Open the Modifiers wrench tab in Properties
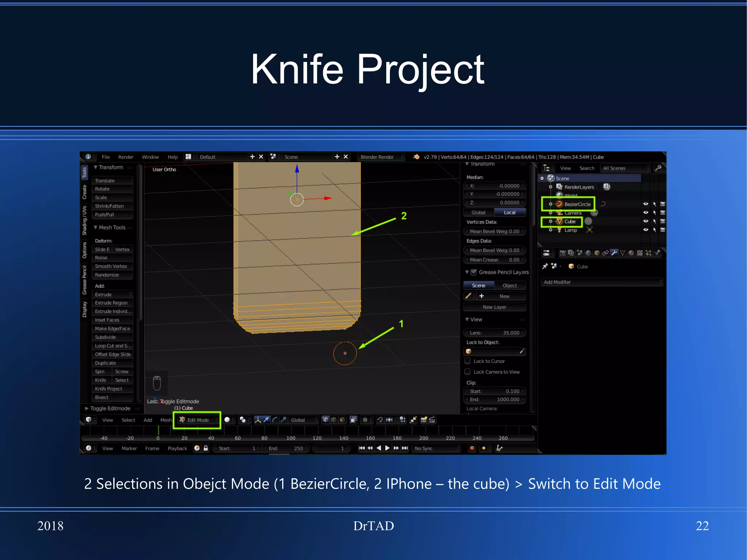The width and height of the screenshot is (747, 560). [614, 253]
